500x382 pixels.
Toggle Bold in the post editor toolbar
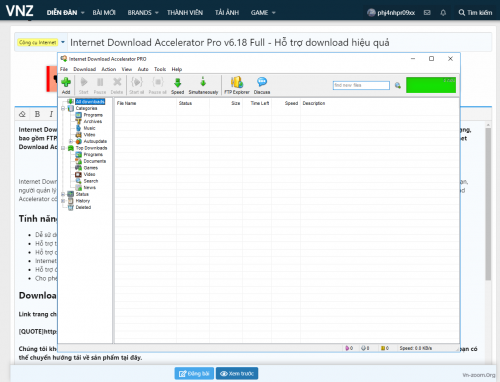coord(37,114)
